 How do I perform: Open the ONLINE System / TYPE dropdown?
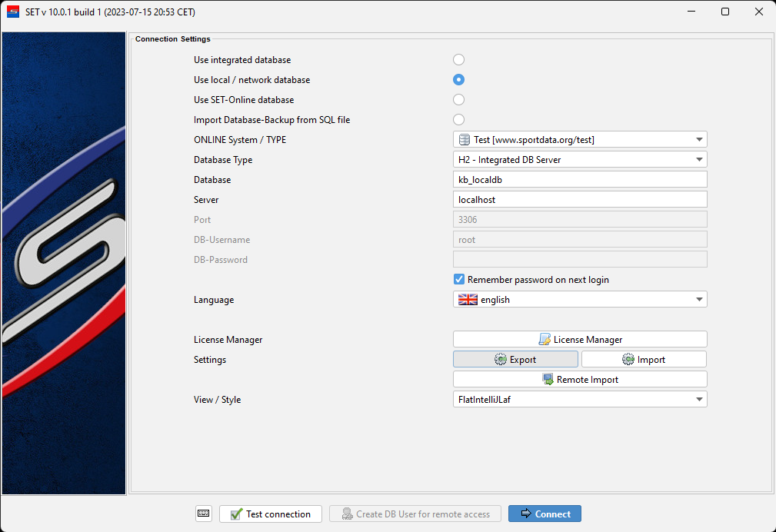(580, 140)
